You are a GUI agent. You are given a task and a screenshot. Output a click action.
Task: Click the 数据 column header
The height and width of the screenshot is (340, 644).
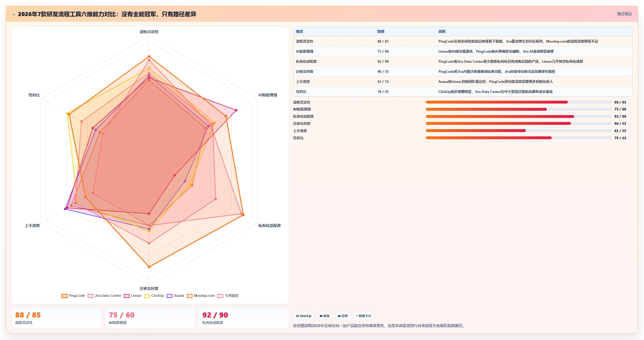[x=381, y=32]
